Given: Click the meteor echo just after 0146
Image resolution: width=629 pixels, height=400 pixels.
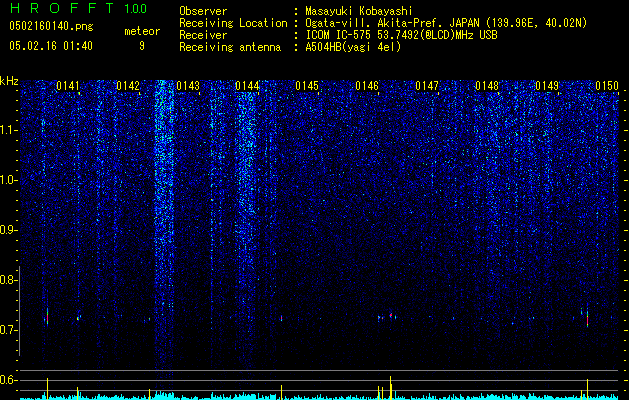Looking at the screenshot, I should click(x=391, y=316).
